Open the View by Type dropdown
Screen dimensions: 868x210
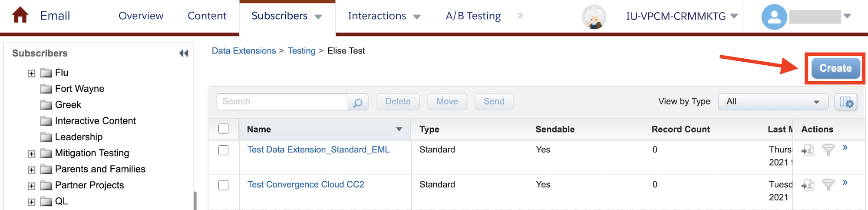coord(773,102)
